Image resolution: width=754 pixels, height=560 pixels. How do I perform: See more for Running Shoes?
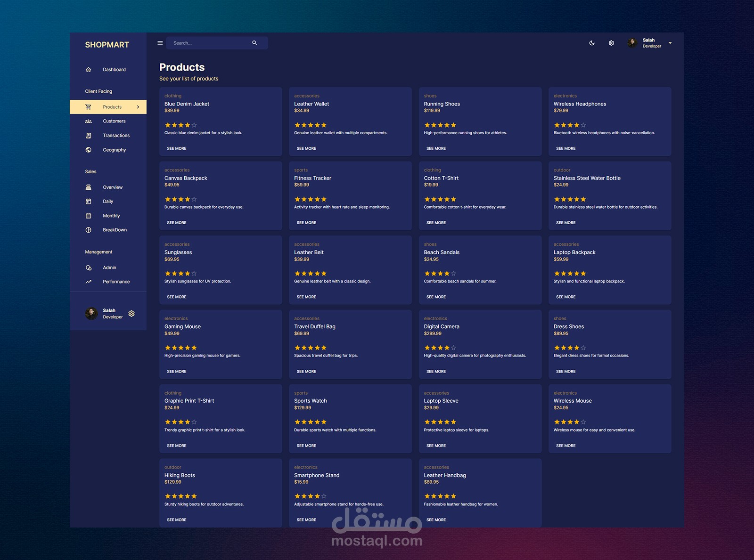coord(436,148)
